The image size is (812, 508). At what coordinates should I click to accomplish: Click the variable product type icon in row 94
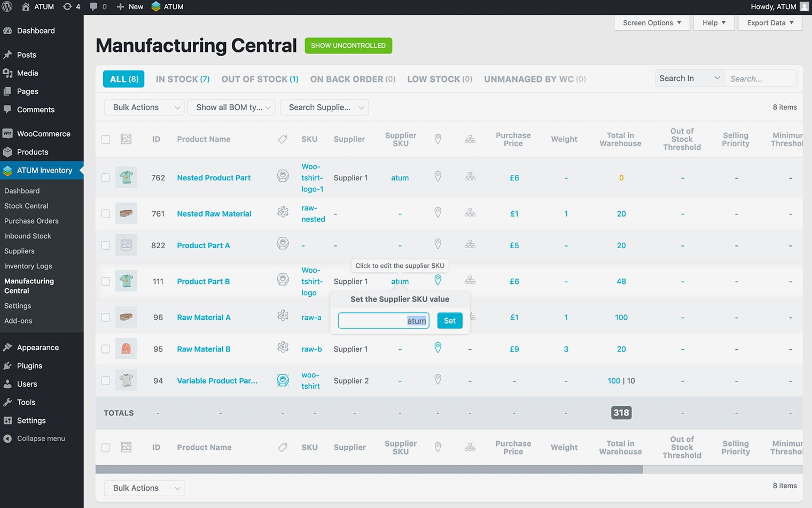pos(283,380)
